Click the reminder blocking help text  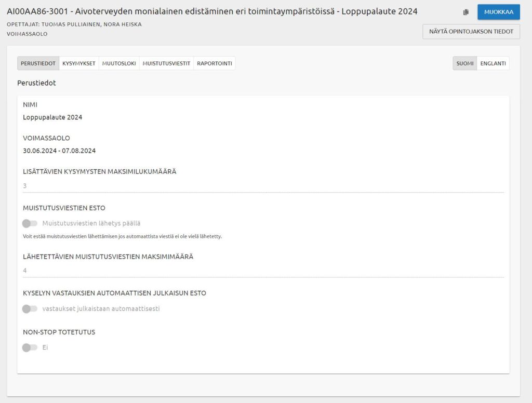click(122, 236)
